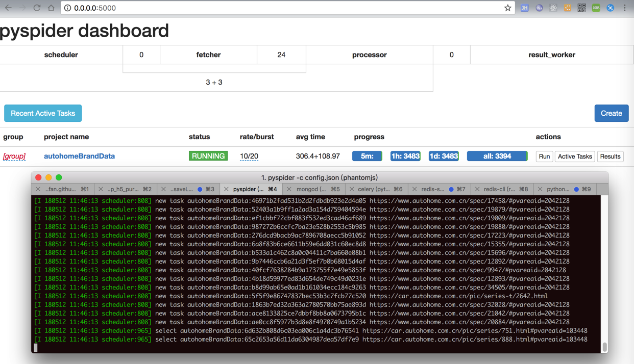Click the rate/burst column header
The height and width of the screenshot is (364, 634).
257,137
